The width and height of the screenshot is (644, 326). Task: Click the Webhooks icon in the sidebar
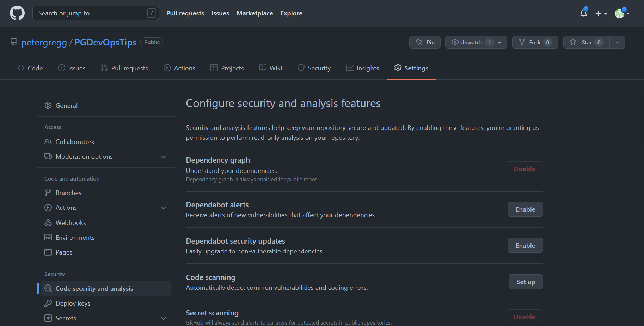pyautogui.click(x=48, y=222)
